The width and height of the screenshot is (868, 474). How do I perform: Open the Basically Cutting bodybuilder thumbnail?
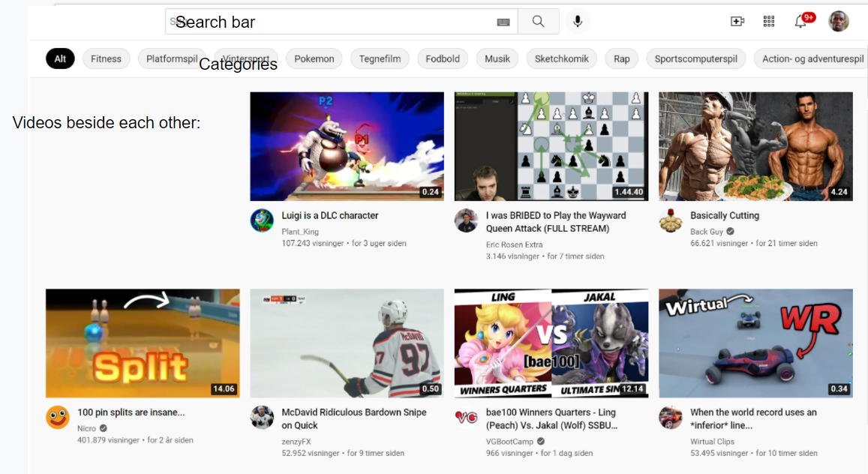(x=755, y=146)
